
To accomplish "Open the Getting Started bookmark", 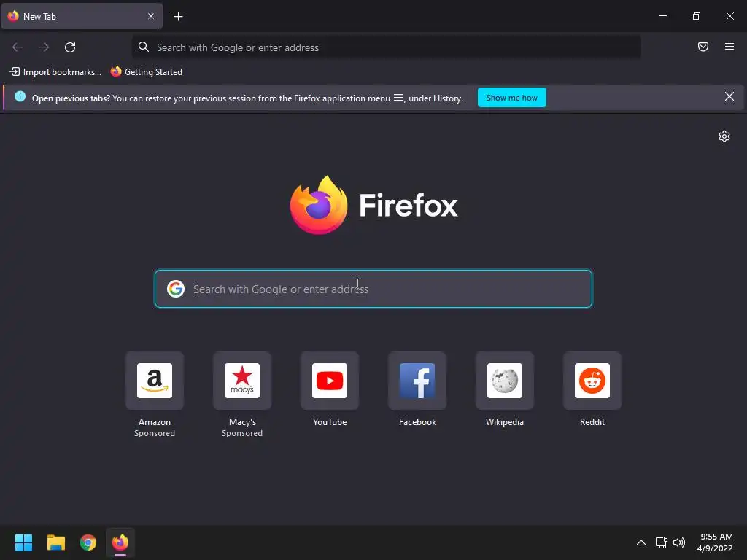I will [147, 72].
